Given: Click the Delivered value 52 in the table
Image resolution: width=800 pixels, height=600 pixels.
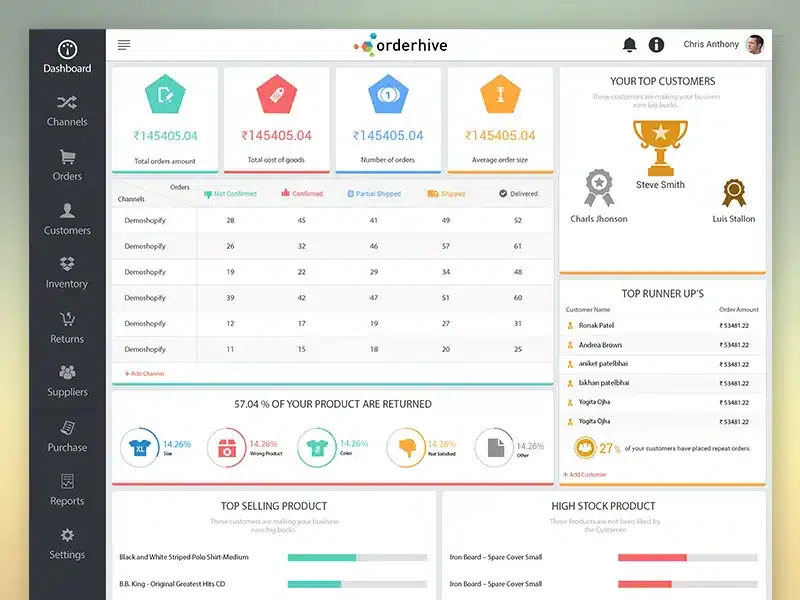Looking at the screenshot, I should pyautogui.click(x=518, y=220).
